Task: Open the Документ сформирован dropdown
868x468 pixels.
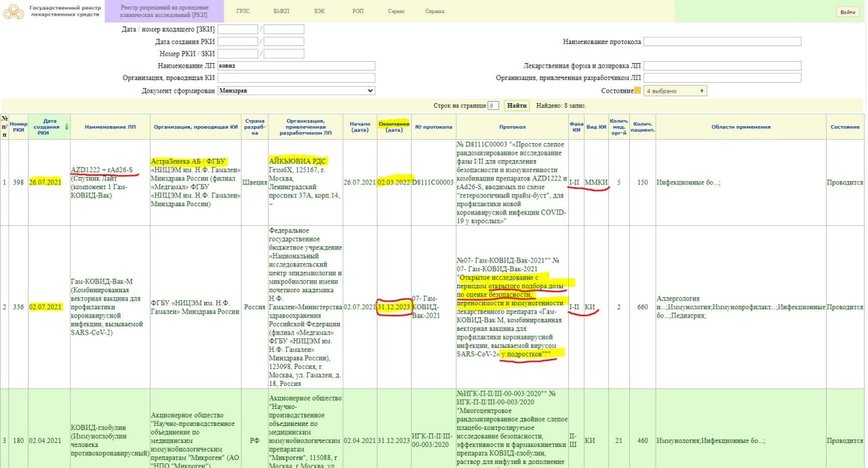Action: coord(296,91)
